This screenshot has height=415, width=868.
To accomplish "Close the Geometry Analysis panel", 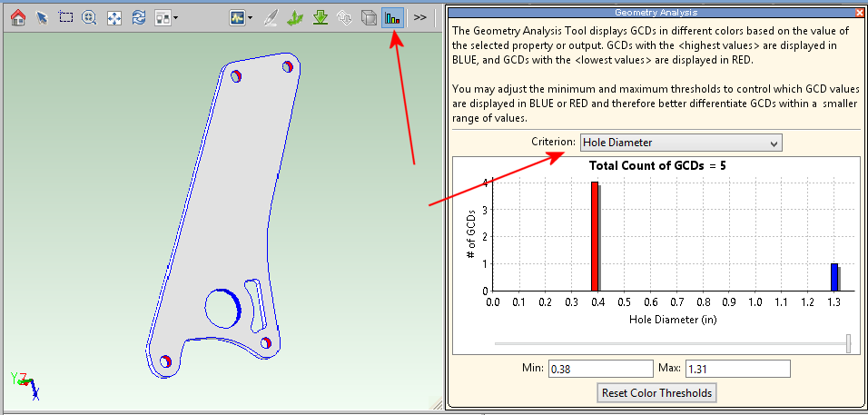I will [x=860, y=13].
